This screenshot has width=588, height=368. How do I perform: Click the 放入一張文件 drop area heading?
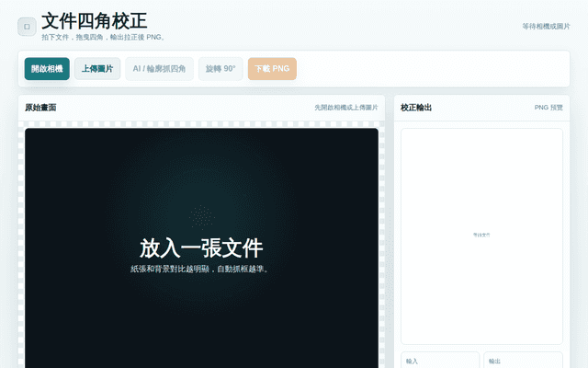pos(201,248)
